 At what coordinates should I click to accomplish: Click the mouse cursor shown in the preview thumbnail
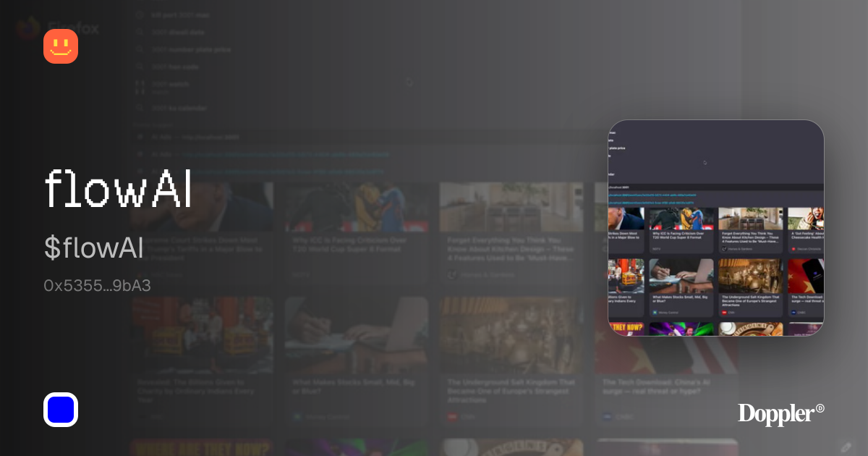tap(705, 162)
